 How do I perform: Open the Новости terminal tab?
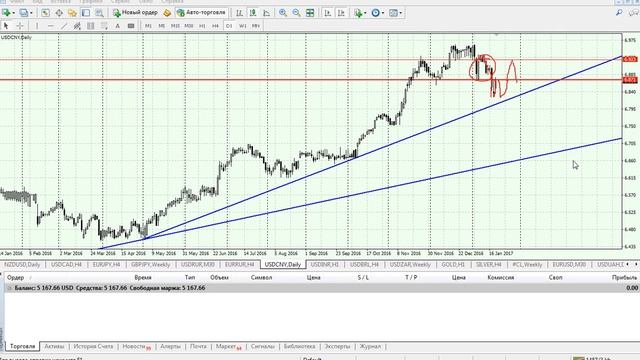click(x=136, y=347)
